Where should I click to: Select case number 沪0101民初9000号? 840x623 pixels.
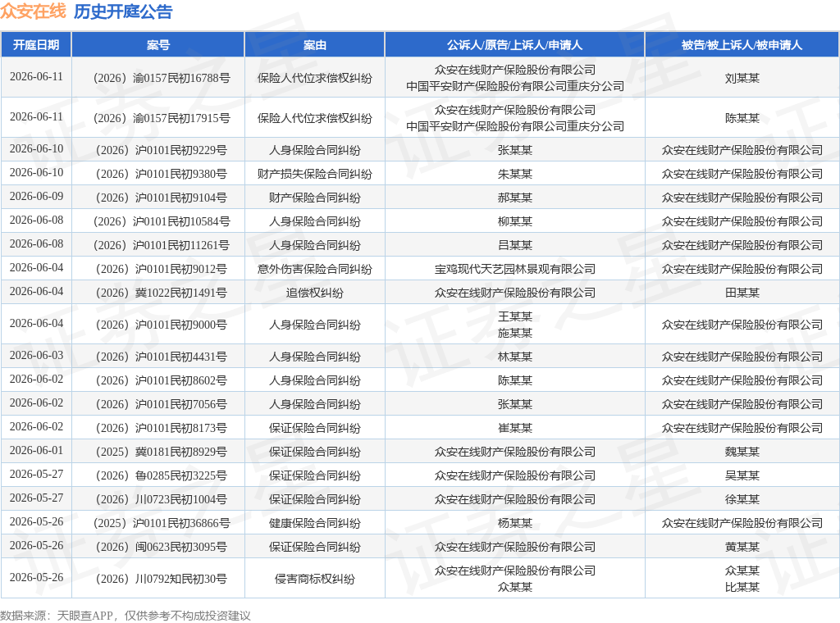pos(162,325)
